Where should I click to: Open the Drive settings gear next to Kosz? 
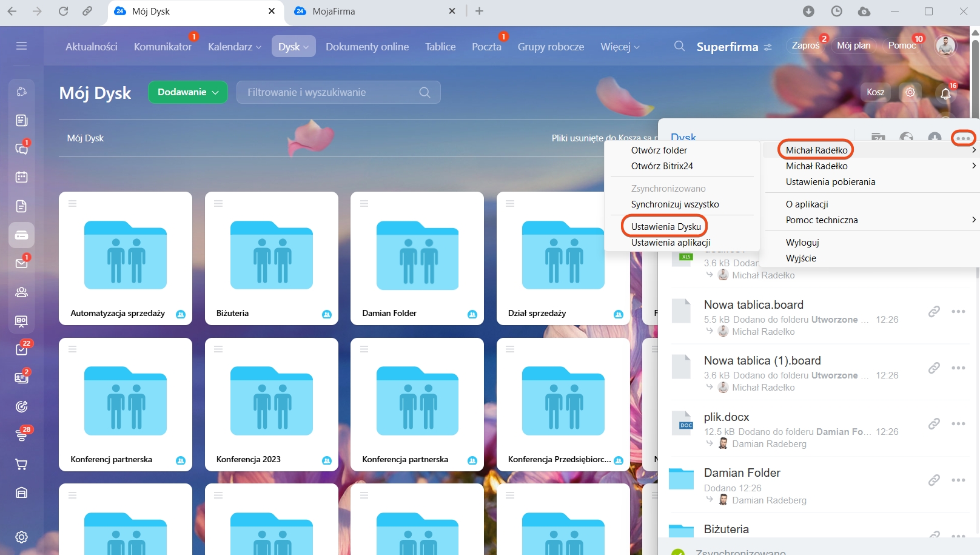tap(910, 92)
